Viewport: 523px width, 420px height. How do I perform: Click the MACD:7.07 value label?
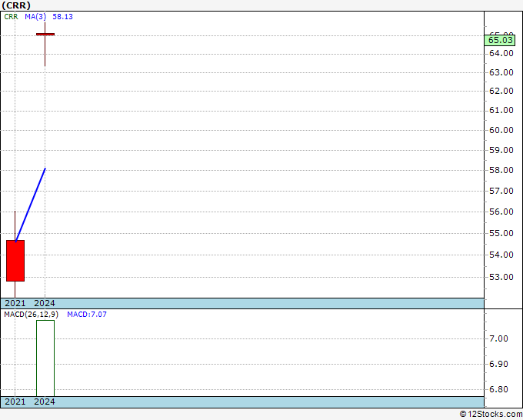pyautogui.click(x=87, y=315)
